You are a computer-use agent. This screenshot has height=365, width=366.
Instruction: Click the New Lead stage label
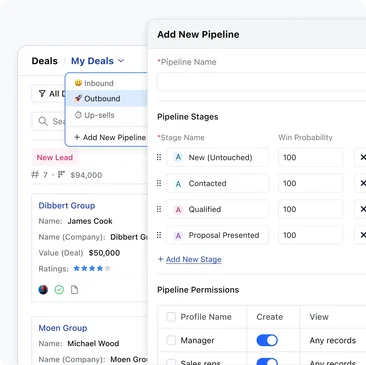point(55,157)
